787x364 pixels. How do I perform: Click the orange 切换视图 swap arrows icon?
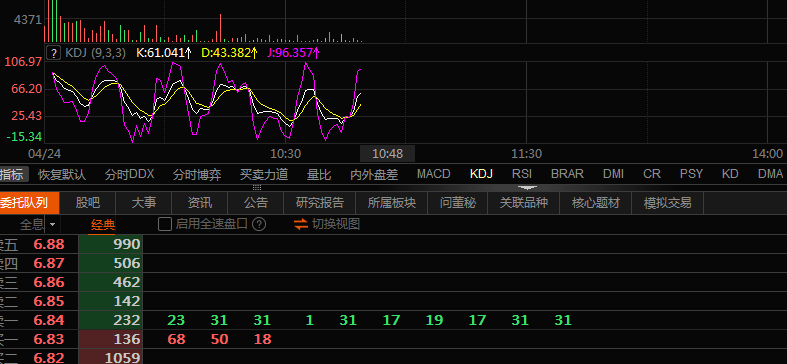coord(301,224)
